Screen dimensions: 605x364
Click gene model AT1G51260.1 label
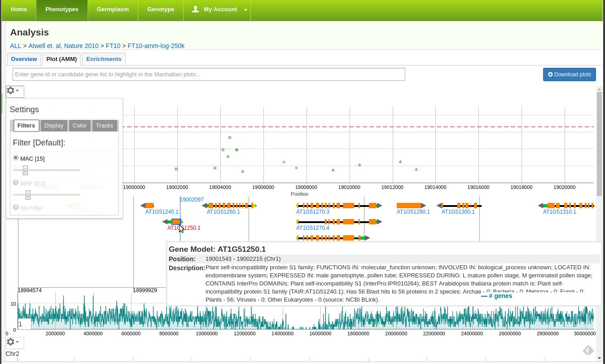(224, 212)
